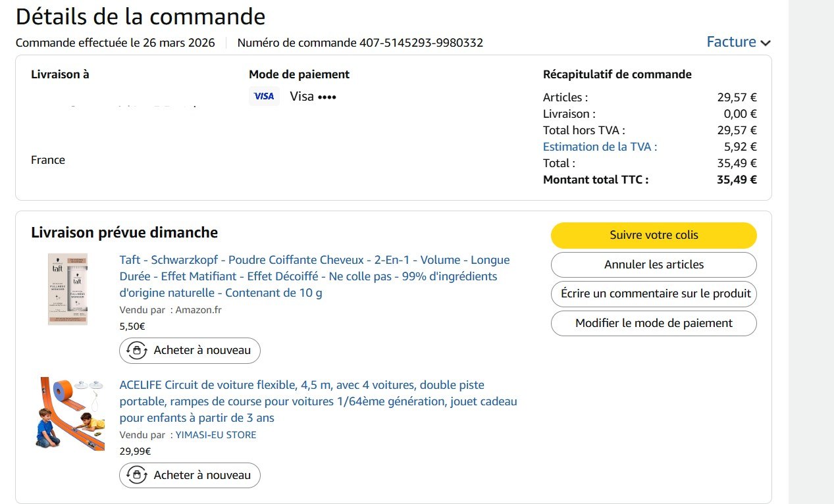Click "Acheter à nouveau" label for Taft powder
The width and height of the screenshot is (834, 504).
[202, 351]
